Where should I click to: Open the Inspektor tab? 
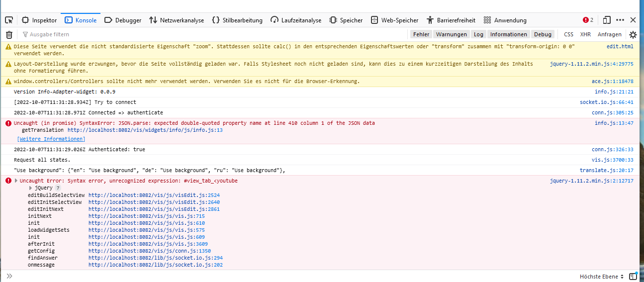pos(39,20)
